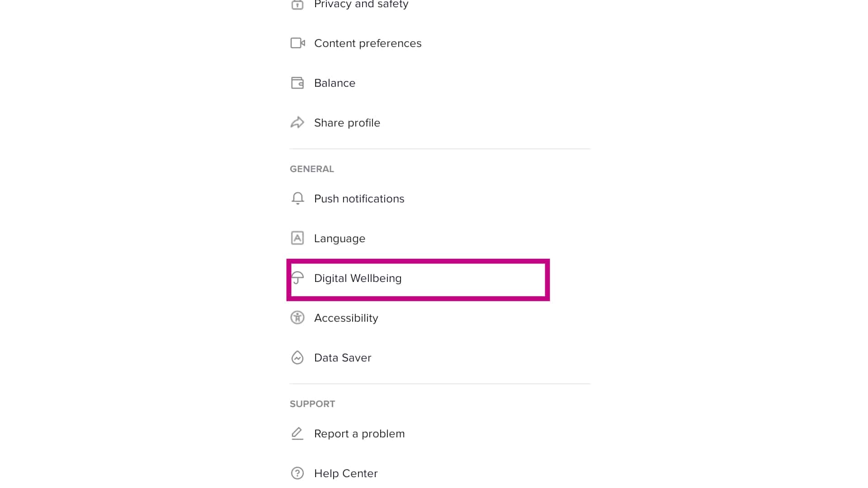Open Balance settings
This screenshot has width=868, height=488.
click(335, 83)
